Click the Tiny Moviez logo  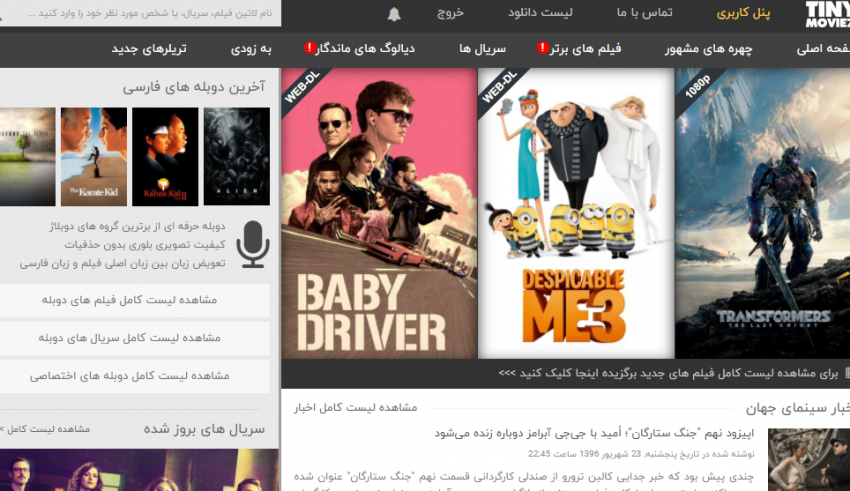click(x=827, y=15)
